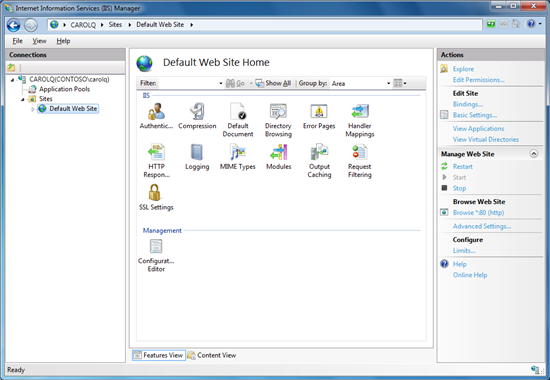Image resolution: width=550 pixels, height=380 pixels.
Task: Click the Back navigation arrow
Action: (14, 25)
